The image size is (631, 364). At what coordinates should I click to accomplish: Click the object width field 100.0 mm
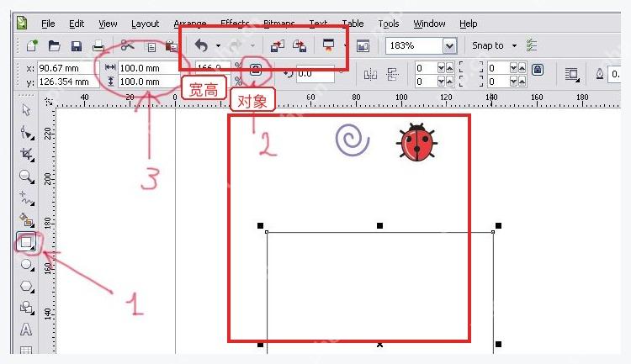(148, 68)
